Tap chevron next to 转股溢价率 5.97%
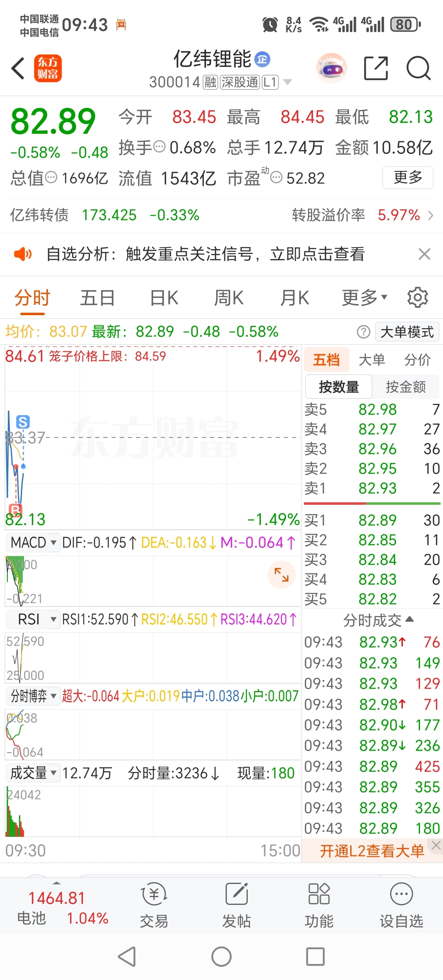 pos(431,215)
